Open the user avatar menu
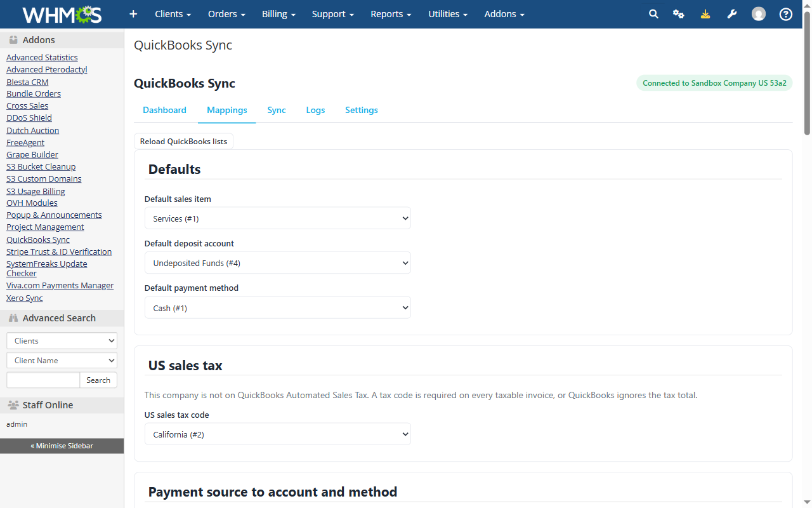Screen dimensions: 812x508 [x=759, y=14]
